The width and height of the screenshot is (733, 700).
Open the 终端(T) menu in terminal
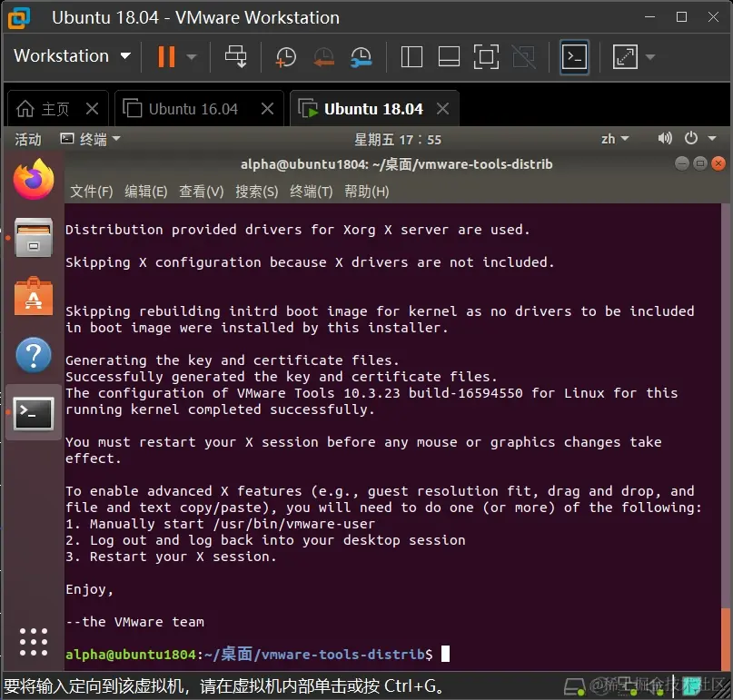click(x=311, y=192)
